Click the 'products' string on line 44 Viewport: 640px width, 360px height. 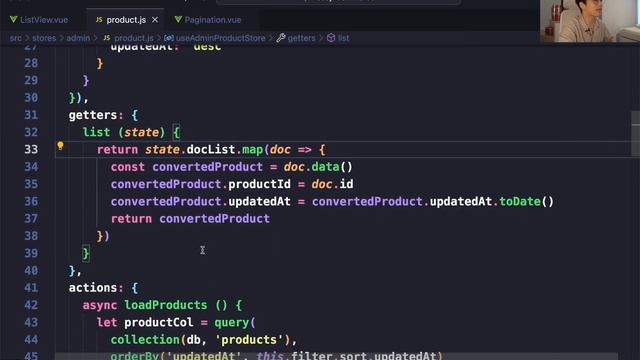pos(249,340)
